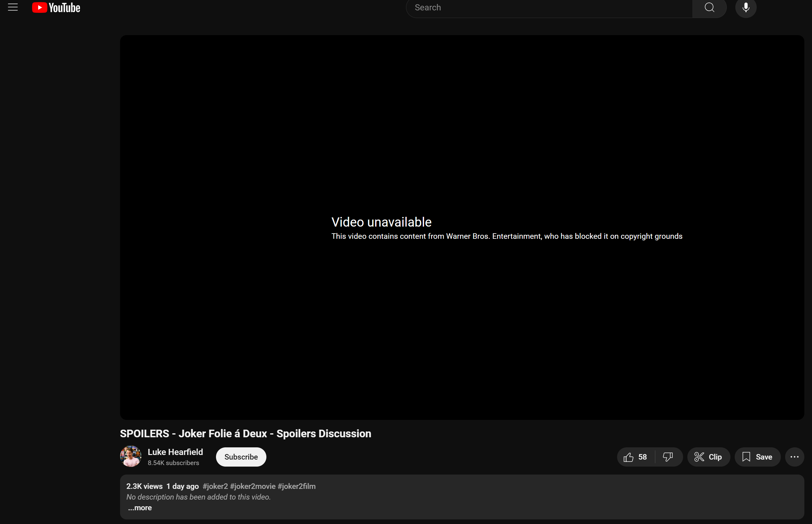Start voice search with microphone icon

(x=746, y=8)
